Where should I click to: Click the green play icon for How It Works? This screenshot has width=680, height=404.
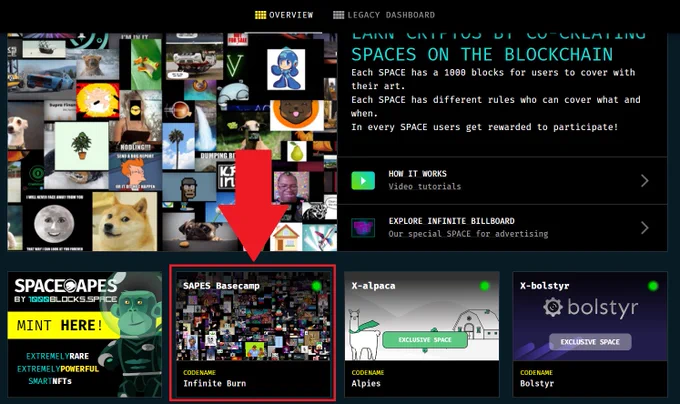coord(363,180)
